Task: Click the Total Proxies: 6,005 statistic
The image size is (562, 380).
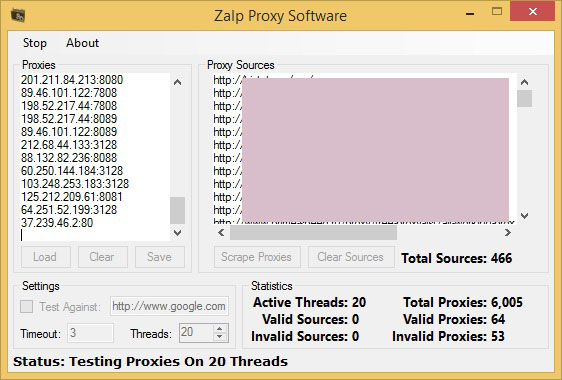Action: 463,303
